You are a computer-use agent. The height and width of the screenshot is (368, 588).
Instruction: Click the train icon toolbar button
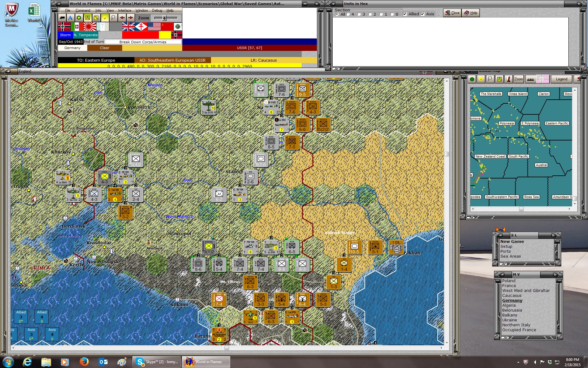pos(62,18)
